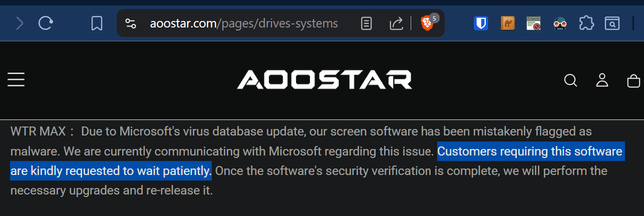Click the camel notebook extension icon
Screen dimensions: 644x216
pos(507,23)
